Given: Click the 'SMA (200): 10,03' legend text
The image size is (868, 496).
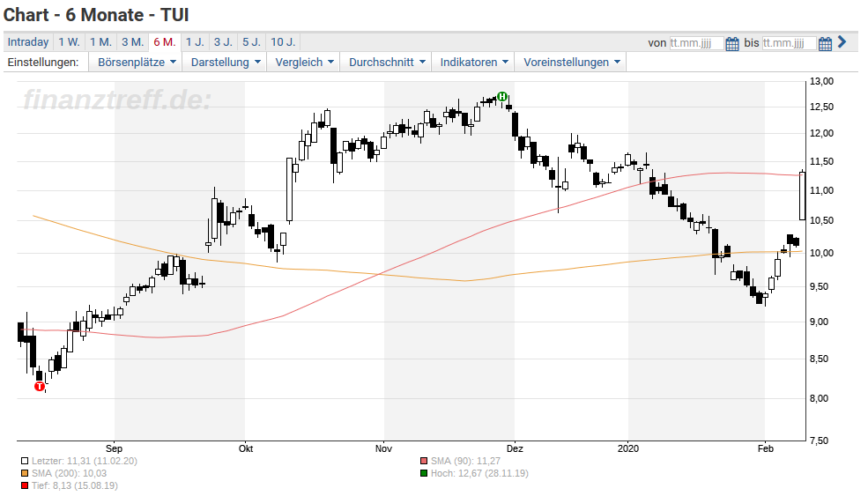Looking at the screenshot, I should pyautogui.click(x=70, y=473).
